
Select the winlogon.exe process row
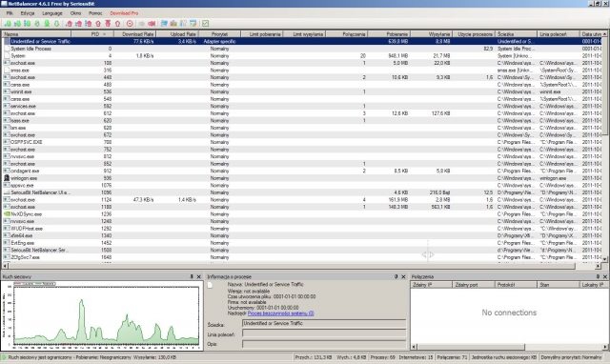[301, 178]
